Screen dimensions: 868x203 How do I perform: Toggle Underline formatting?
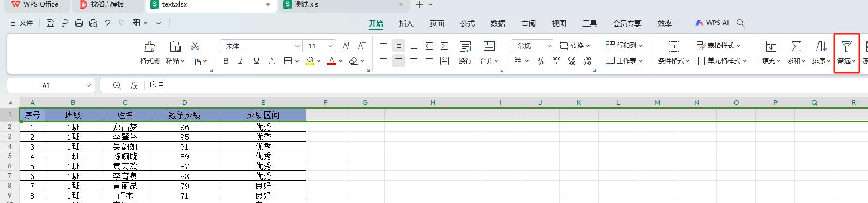pos(256,61)
